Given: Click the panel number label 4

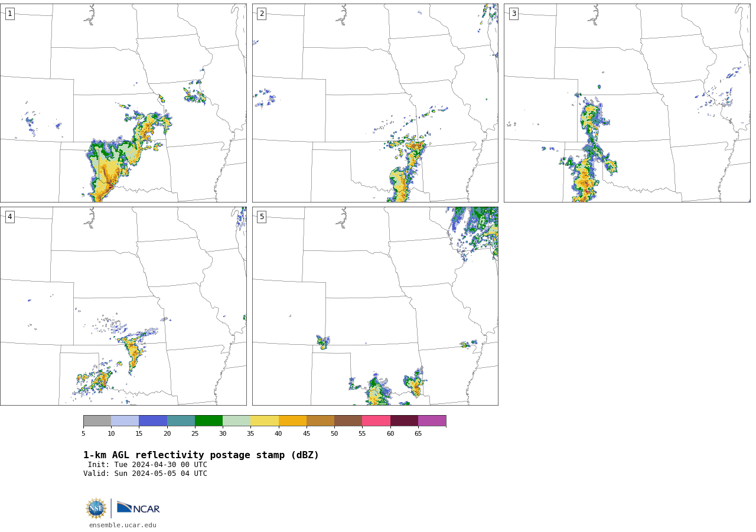Looking at the screenshot, I should click(9, 217).
